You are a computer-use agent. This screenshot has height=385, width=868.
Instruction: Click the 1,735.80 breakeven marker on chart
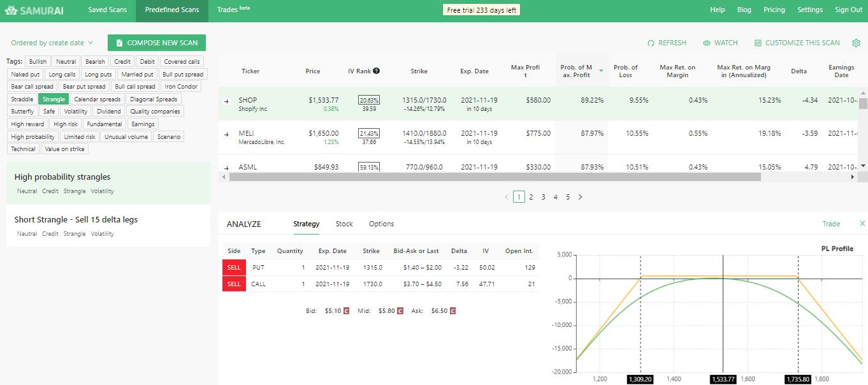point(798,379)
